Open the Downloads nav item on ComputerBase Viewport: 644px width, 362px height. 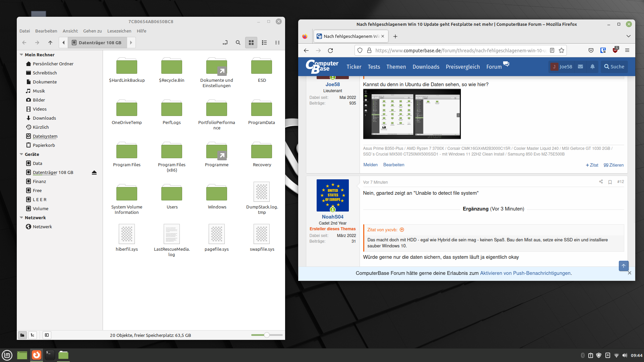point(426,67)
